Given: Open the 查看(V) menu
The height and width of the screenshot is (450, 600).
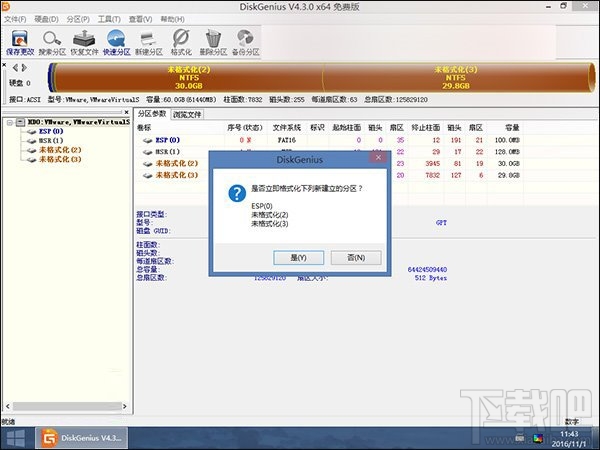Looking at the screenshot, I should (140, 19).
